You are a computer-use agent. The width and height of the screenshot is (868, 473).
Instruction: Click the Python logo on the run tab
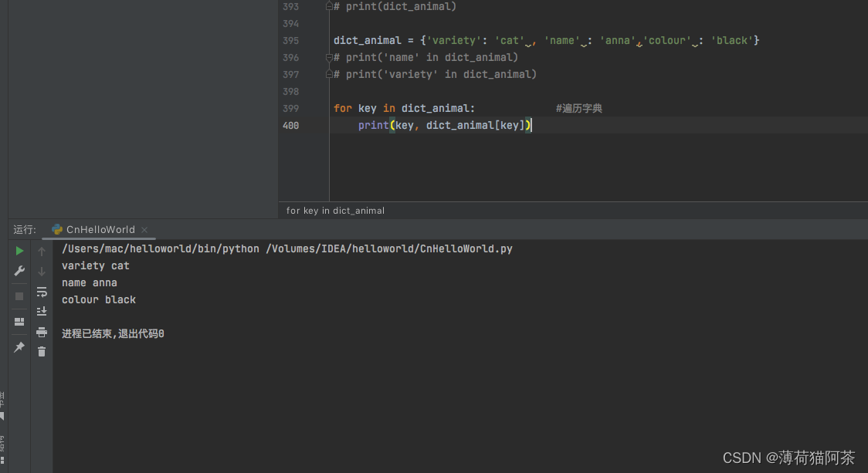56,229
